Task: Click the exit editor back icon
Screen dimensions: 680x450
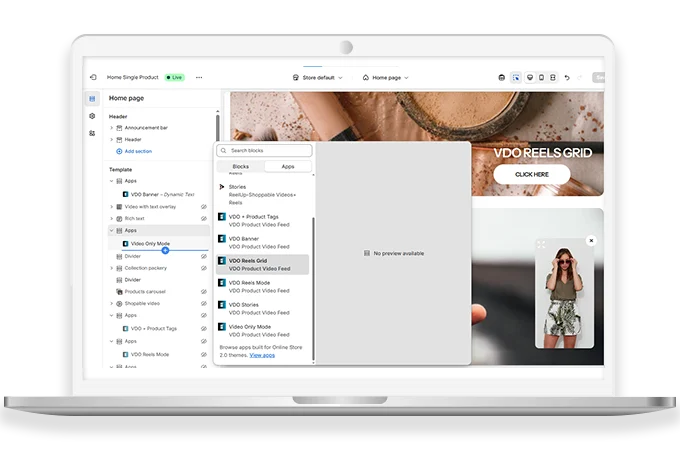Action: 93,77
